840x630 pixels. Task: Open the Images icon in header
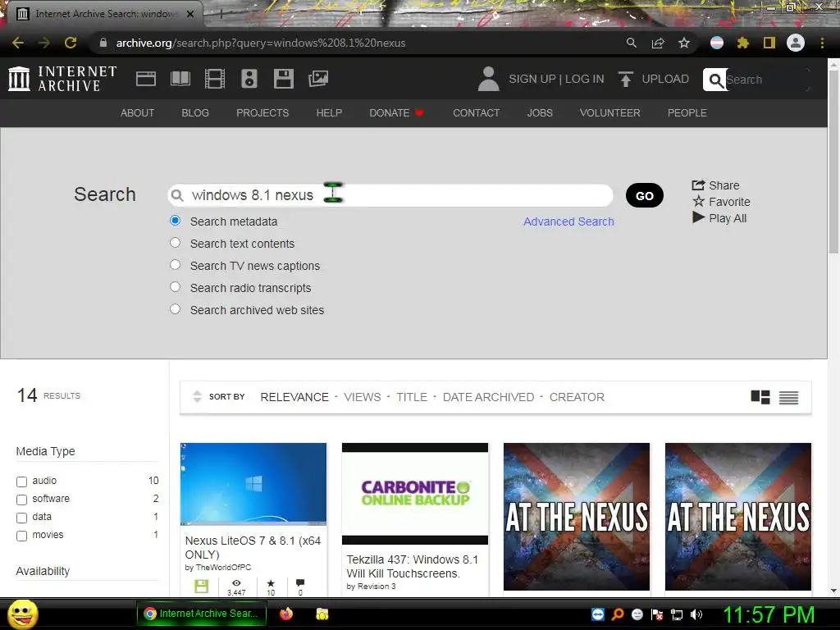coord(318,79)
